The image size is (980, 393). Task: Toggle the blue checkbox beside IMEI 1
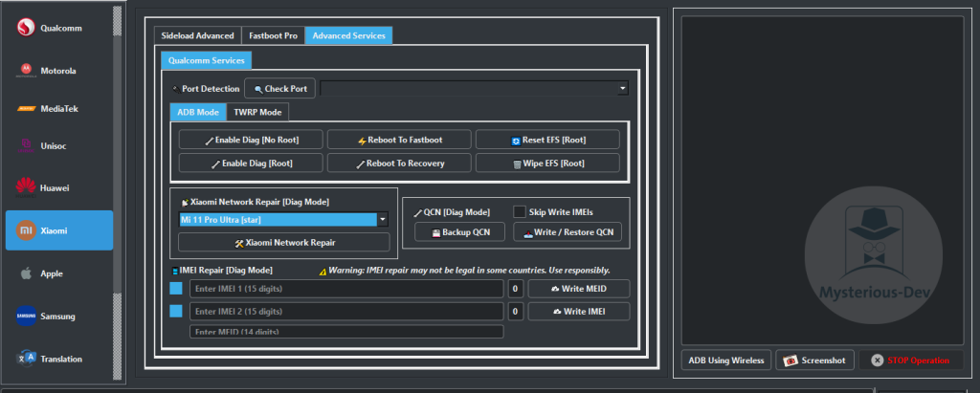(x=176, y=289)
